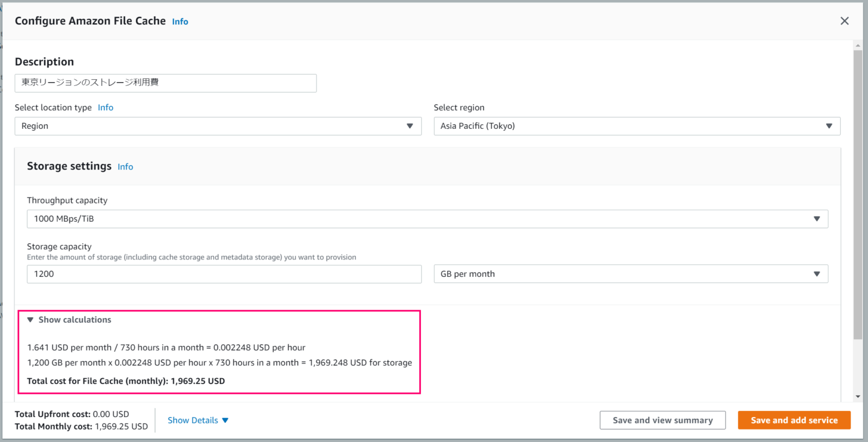Image resolution: width=868 pixels, height=442 pixels.
Task: Click the Select region dropdown arrow
Action: click(x=829, y=125)
